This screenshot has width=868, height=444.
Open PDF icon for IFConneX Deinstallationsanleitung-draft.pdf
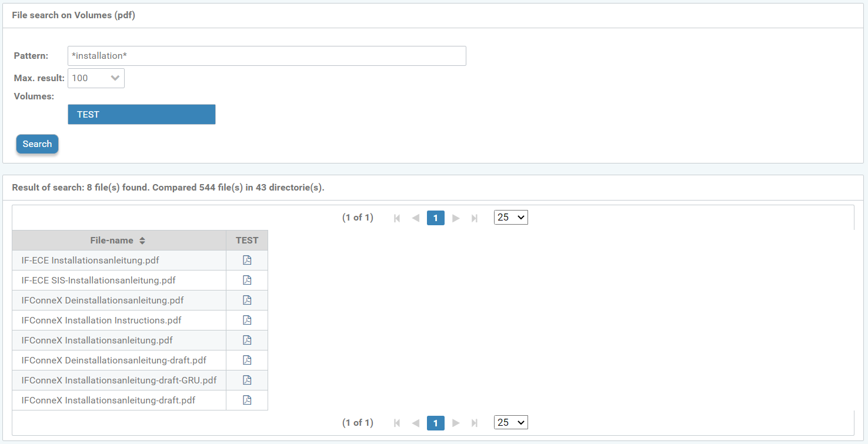(247, 360)
